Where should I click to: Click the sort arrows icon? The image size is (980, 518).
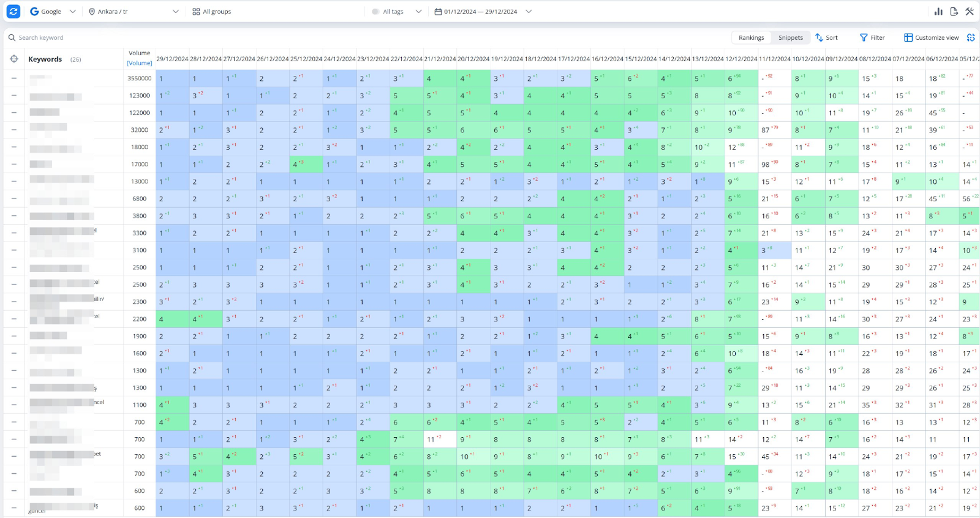click(819, 37)
